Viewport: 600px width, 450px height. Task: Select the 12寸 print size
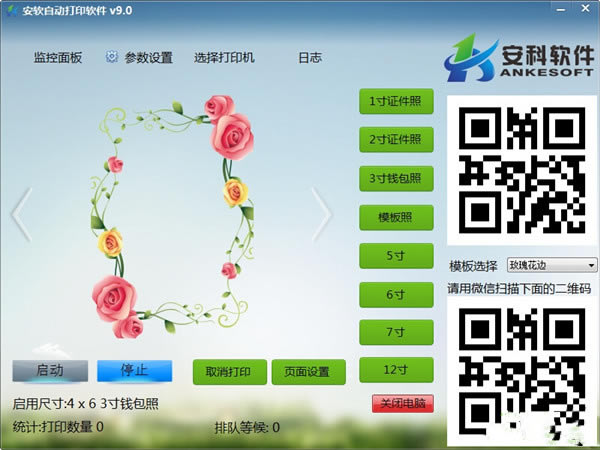[x=396, y=370]
